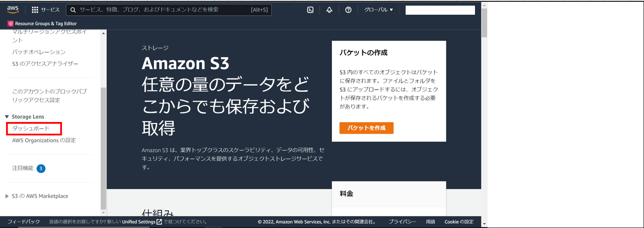Click the Amazon S3 hero title

[185, 64]
